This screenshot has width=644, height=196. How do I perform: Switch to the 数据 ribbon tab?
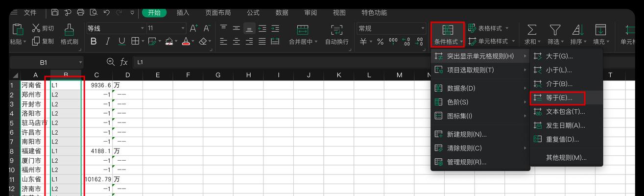pyautogui.click(x=282, y=12)
